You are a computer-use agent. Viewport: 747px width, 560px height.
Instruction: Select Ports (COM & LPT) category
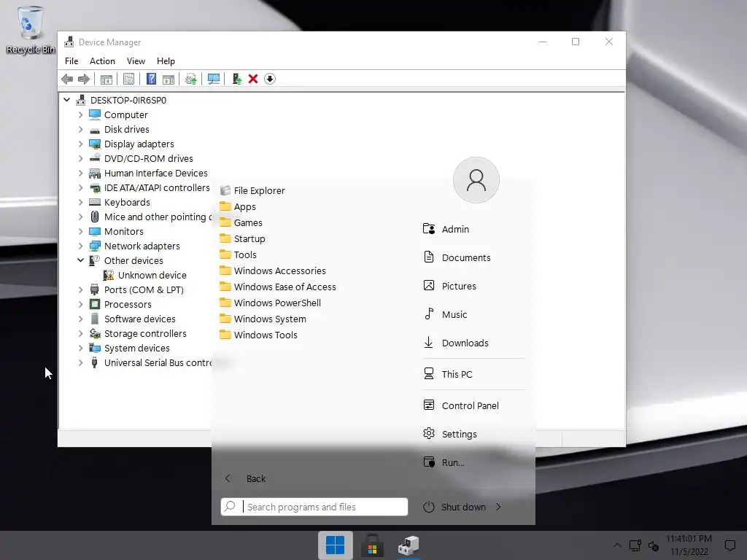pos(144,289)
